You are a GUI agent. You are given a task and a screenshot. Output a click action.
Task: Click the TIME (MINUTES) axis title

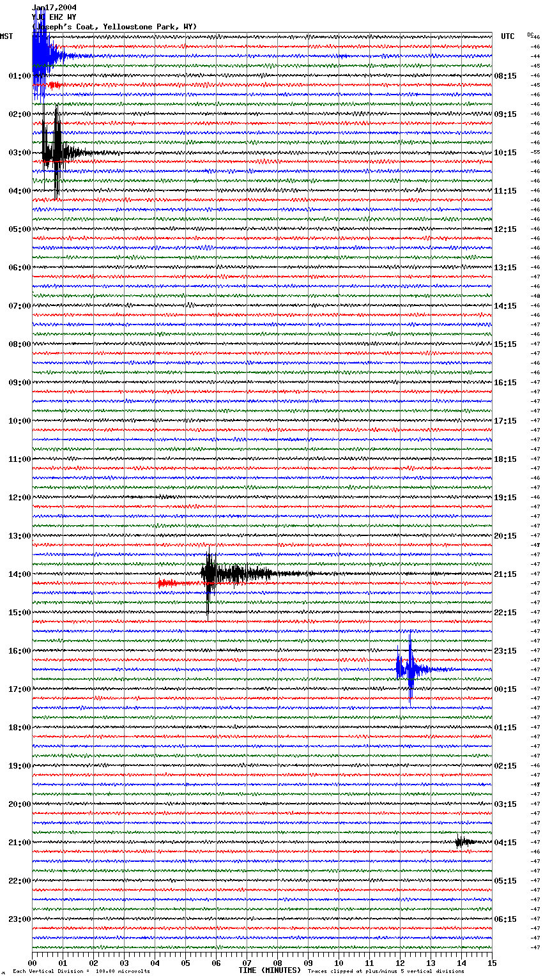click(x=270, y=970)
